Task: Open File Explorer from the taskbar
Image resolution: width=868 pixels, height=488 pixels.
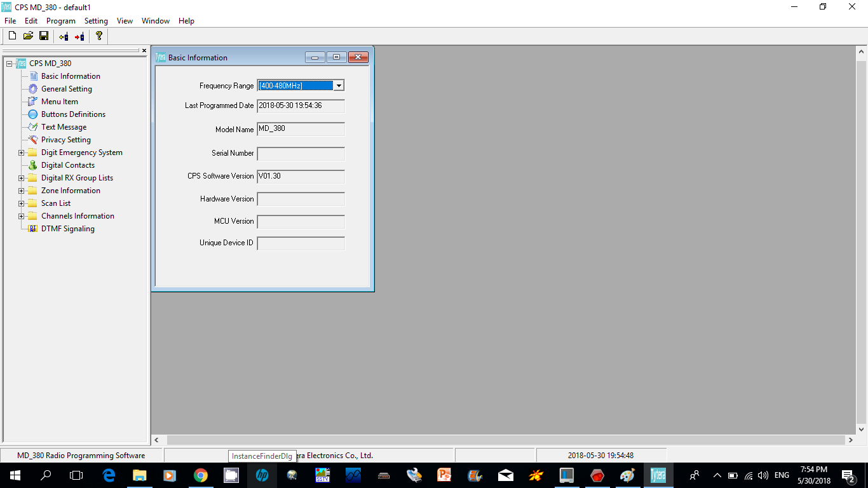Action: (139, 475)
